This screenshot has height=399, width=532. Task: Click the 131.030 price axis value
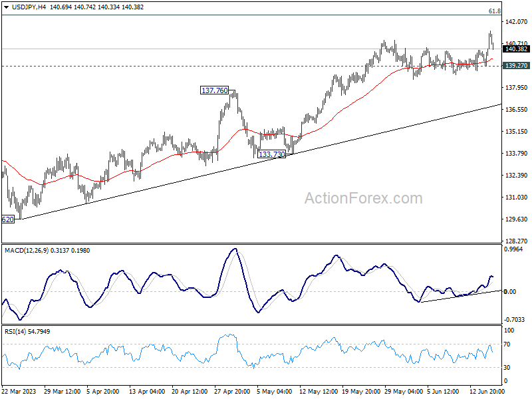[x=517, y=198]
